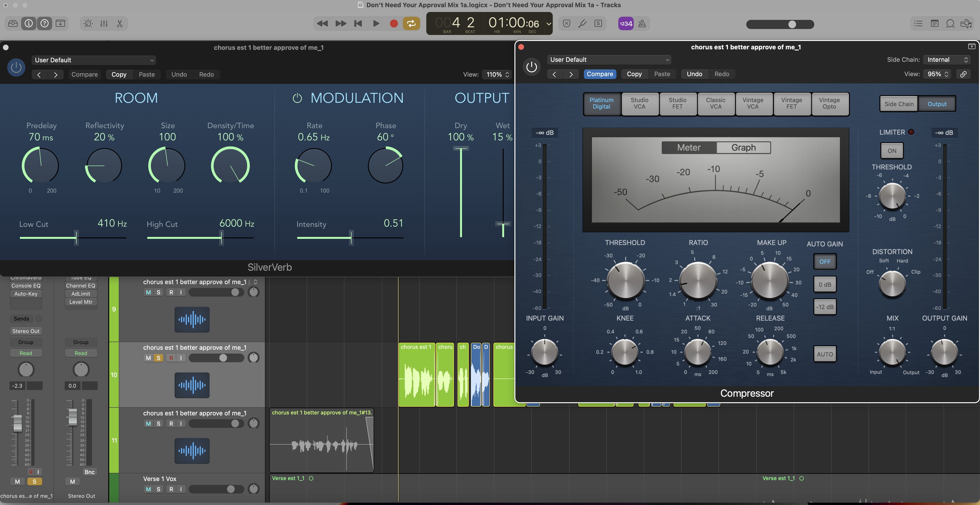The width and height of the screenshot is (980, 505).
Task: Open the Side Chain Internal dropdown
Action: (947, 60)
